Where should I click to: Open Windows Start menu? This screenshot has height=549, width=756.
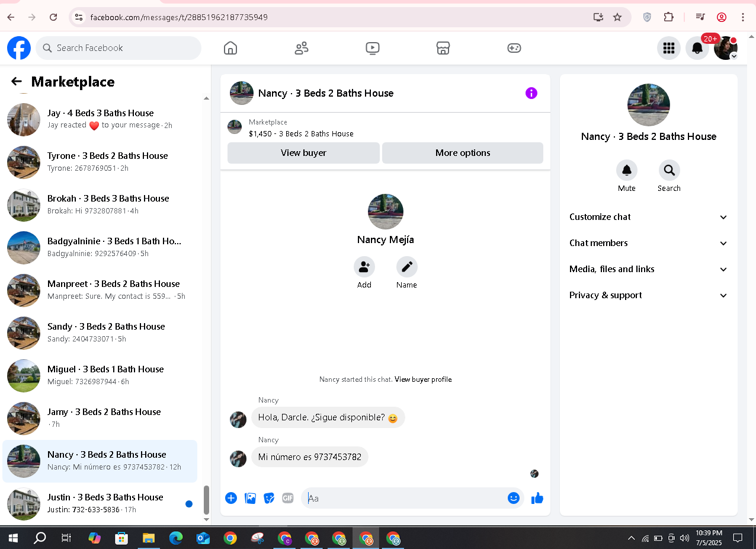13,538
